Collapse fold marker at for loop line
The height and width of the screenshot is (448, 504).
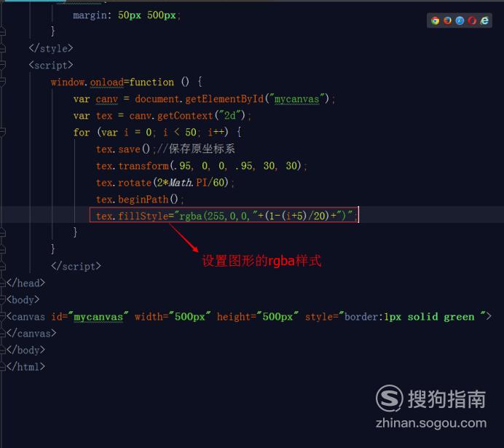pyautogui.click(x=3, y=132)
